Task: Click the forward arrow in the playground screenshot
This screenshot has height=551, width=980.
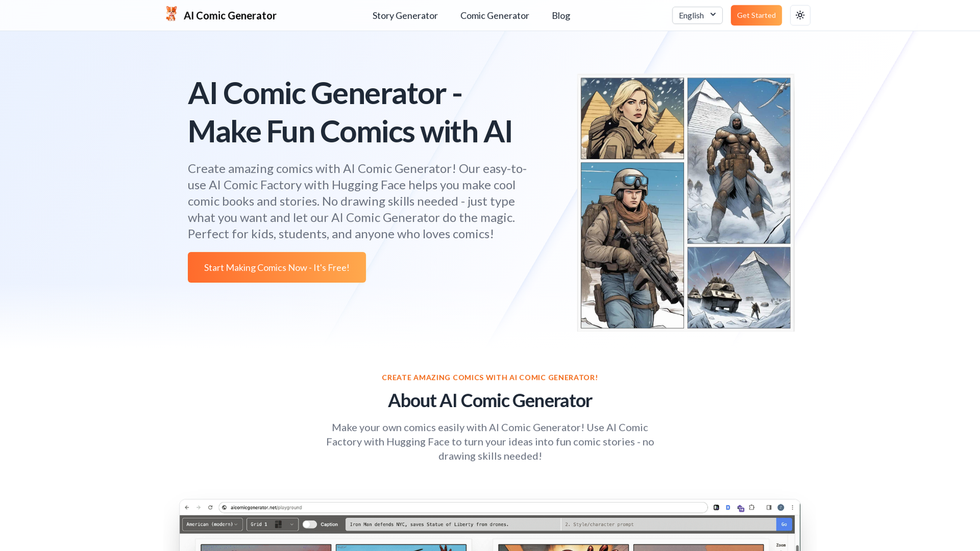Action: pos(198,508)
